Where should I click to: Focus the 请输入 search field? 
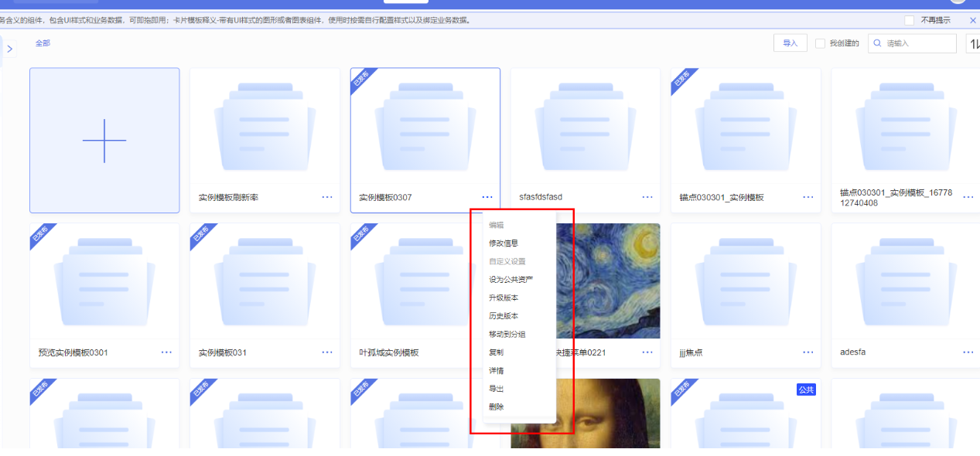[912, 43]
